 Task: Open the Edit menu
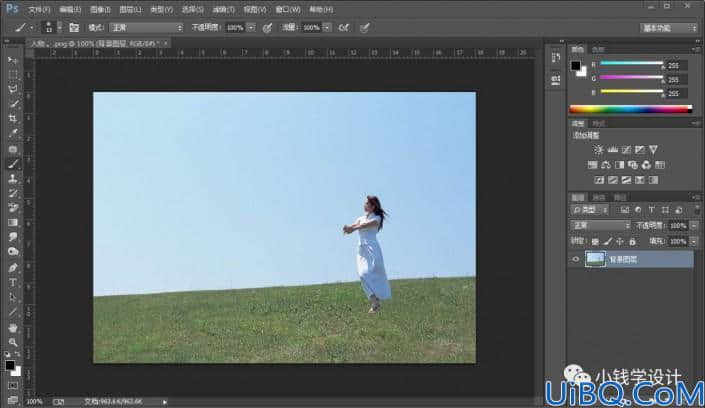coord(70,9)
